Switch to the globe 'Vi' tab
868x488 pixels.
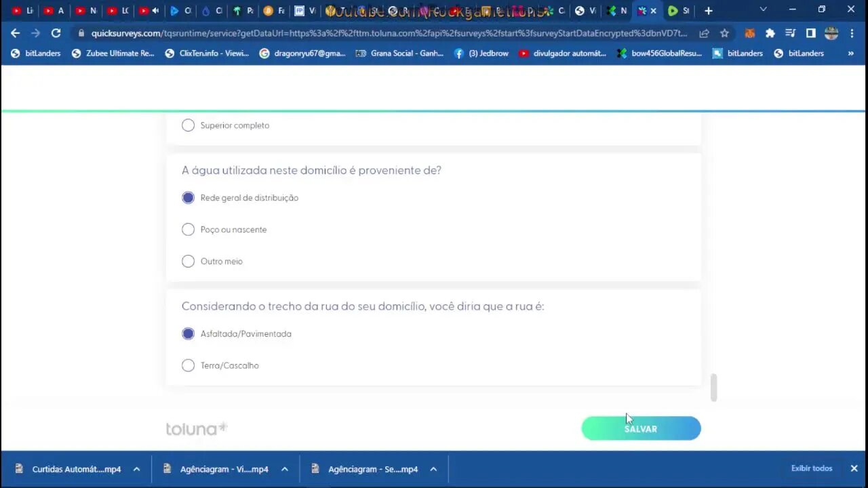[585, 11]
